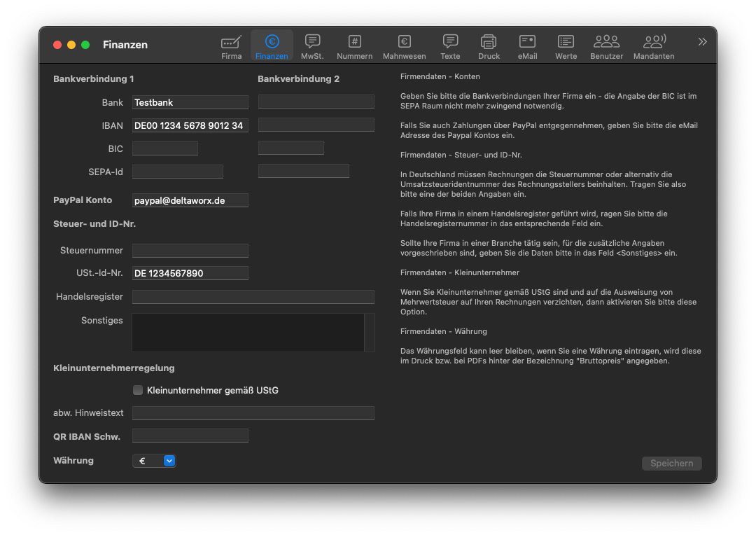The image size is (756, 535).
Task: Click the Handelsregister input field
Action: click(x=253, y=297)
